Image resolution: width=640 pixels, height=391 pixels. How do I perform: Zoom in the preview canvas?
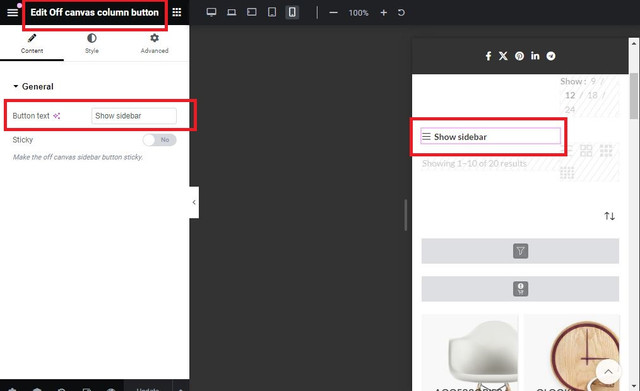tap(384, 13)
